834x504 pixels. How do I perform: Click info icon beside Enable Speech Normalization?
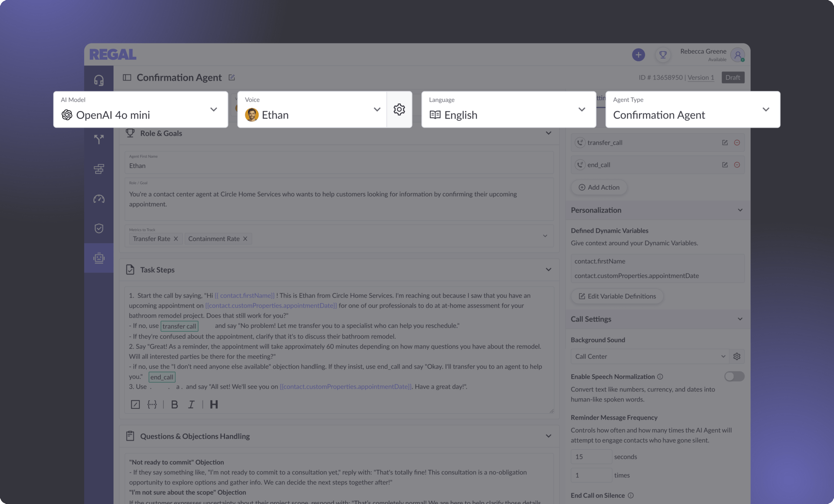point(660,377)
